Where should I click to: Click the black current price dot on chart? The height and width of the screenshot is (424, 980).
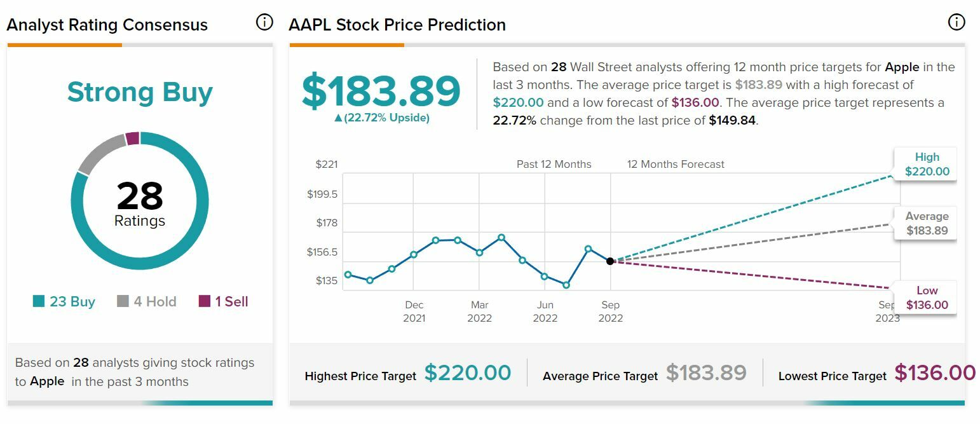click(610, 261)
